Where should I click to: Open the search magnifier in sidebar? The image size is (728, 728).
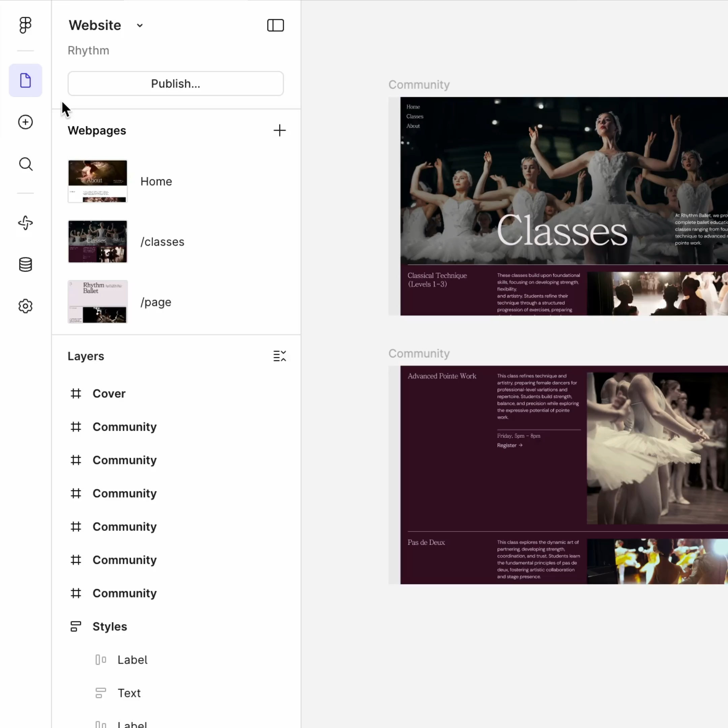point(25,164)
